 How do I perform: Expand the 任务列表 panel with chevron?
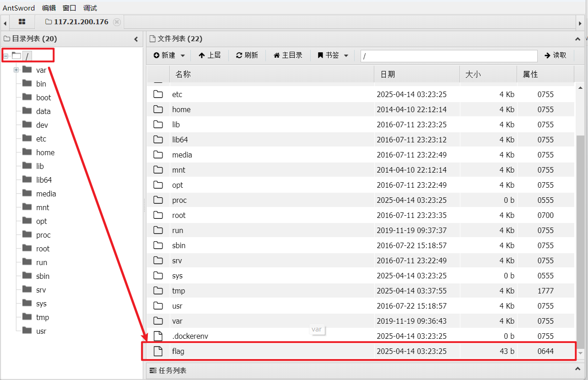pos(577,369)
